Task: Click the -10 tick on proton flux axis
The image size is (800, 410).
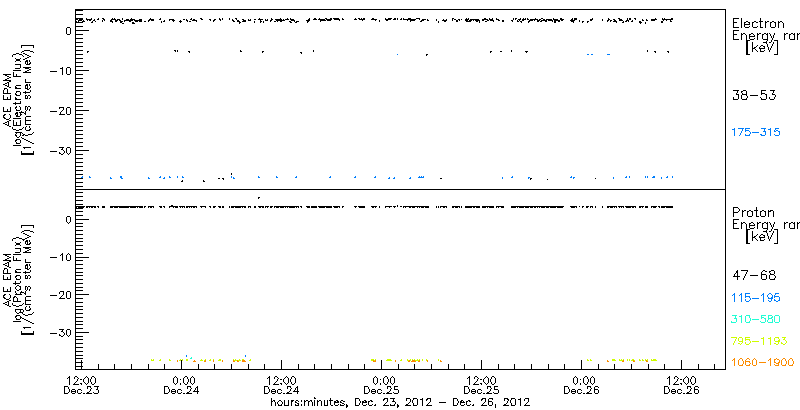Action: click(x=61, y=258)
